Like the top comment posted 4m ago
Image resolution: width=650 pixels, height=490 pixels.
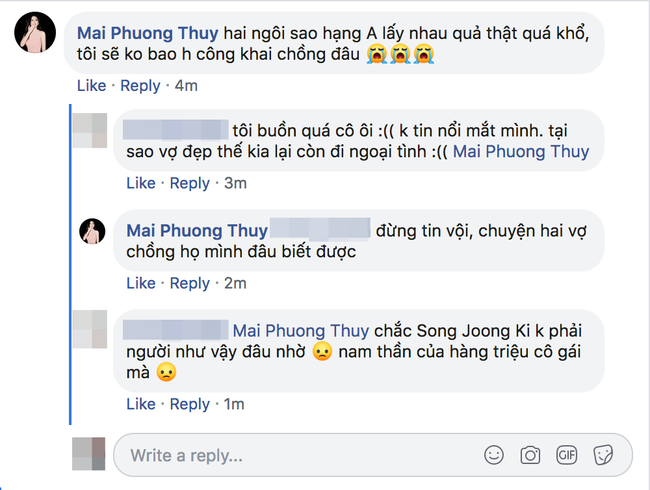91,86
